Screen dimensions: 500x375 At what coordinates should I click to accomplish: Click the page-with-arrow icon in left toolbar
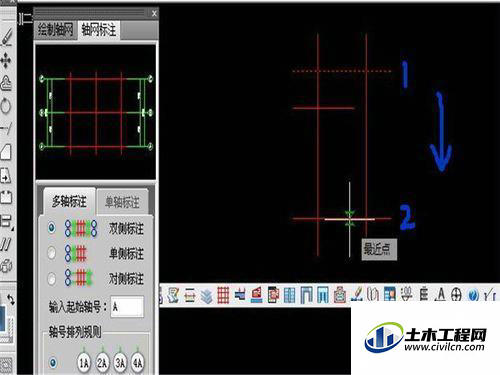tap(6, 175)
